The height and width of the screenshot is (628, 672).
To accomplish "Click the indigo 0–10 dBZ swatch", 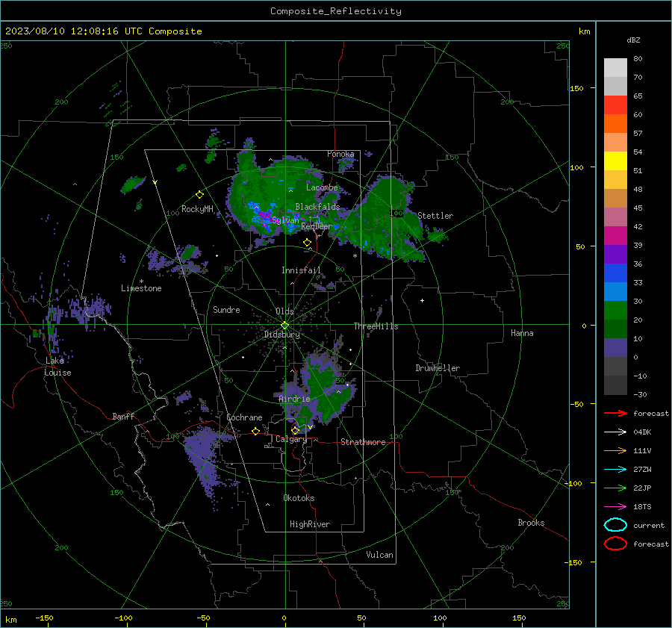I will [x=615, y=348].
